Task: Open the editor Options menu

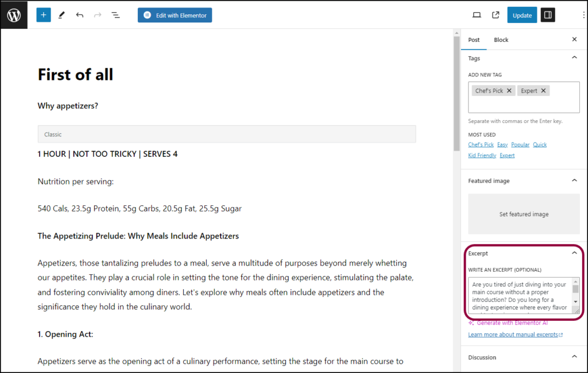Action: click(583, 14)
